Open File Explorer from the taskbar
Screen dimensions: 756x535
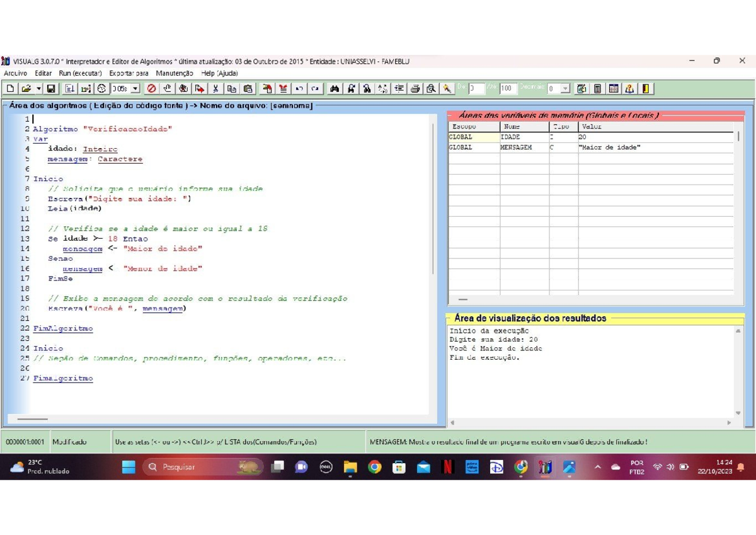(350, 467)
